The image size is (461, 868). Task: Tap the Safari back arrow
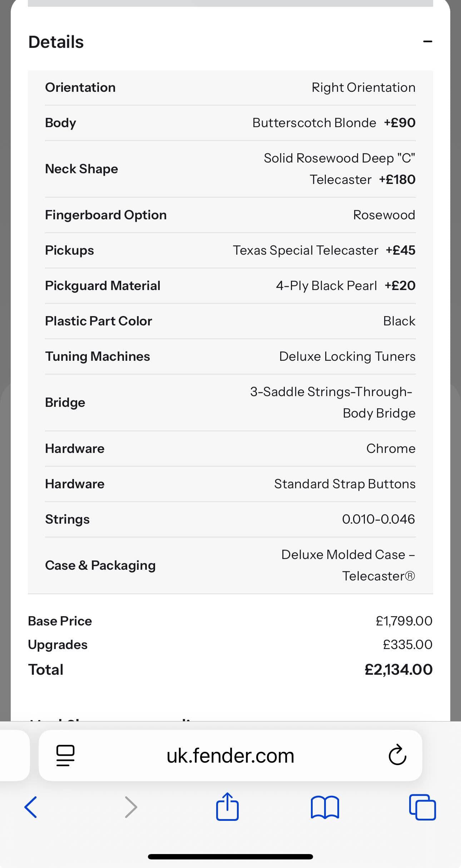31,807
